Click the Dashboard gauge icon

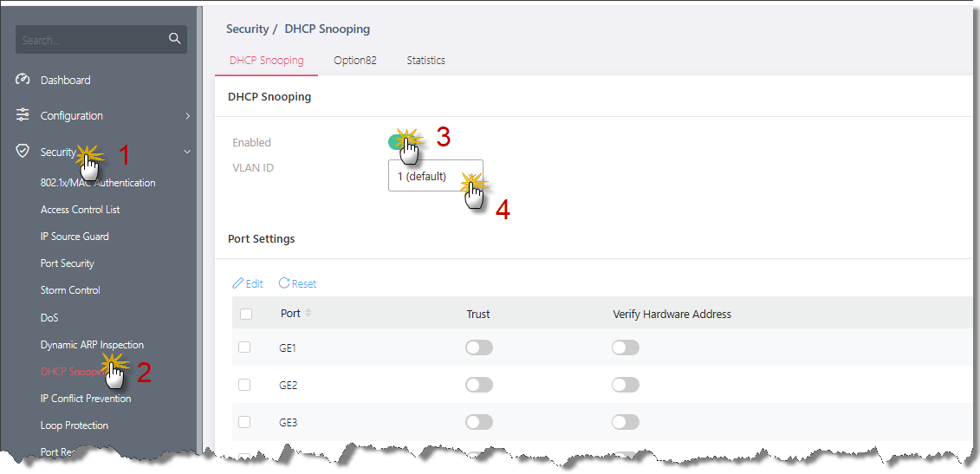(x=23, y=80)
